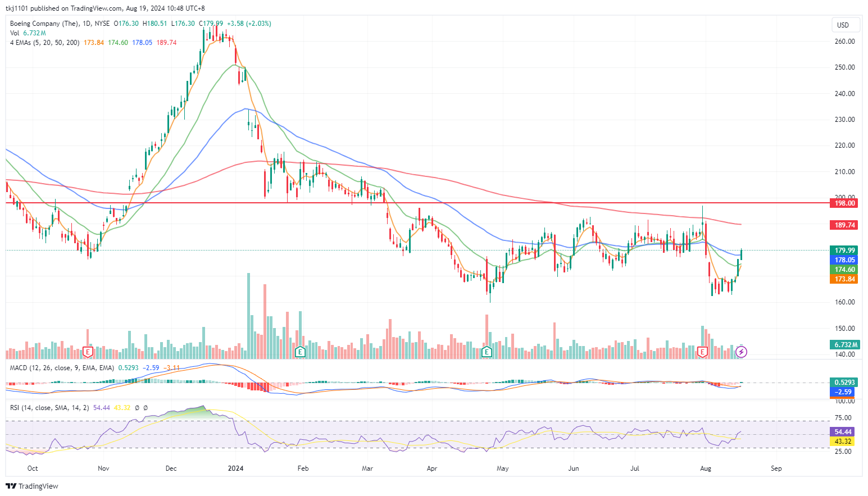Click the Vol indicator legend label
The image size is (868, 496).
click(x=15, y=33)
